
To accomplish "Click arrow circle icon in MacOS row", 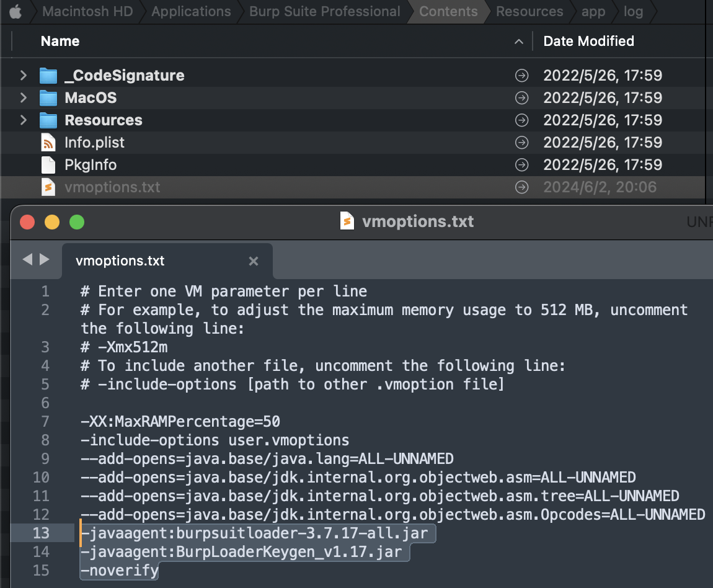I will coord(521,98).
